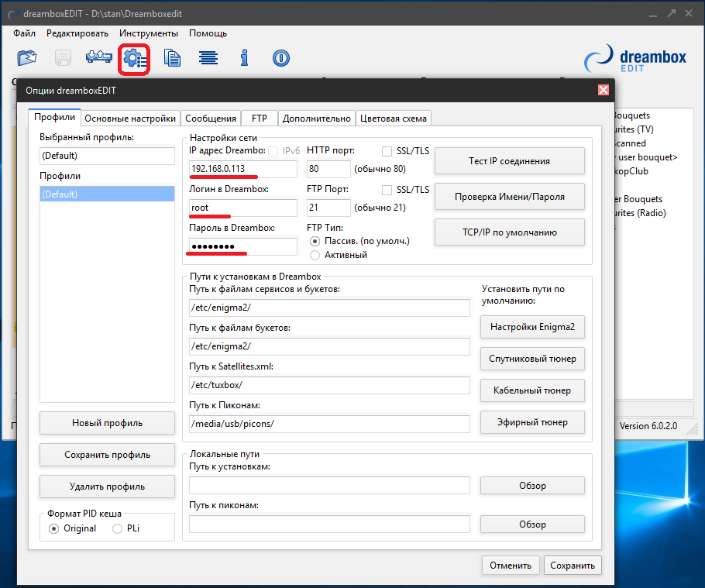The image size is (705, 588).
Task: Click Обзор next to Путь к пиконам
Action: point(532,524)
